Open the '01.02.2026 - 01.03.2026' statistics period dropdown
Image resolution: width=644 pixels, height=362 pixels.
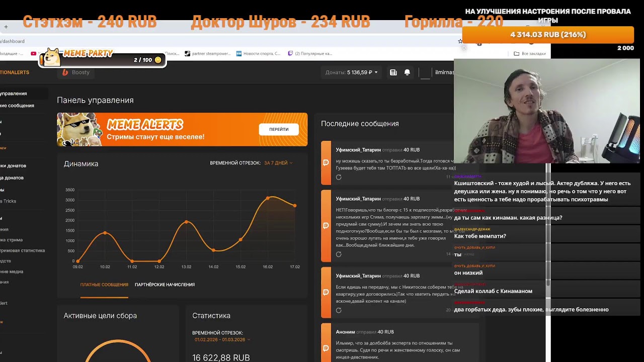pos(222,339)
